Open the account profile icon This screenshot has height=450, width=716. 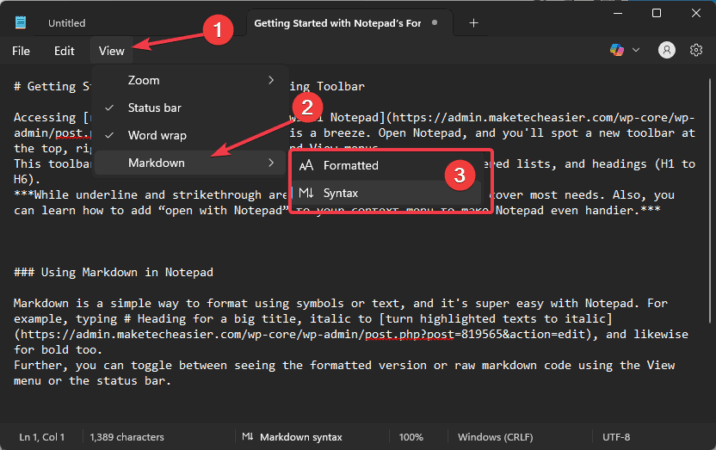pyautogui.click(x=667, y=50)
